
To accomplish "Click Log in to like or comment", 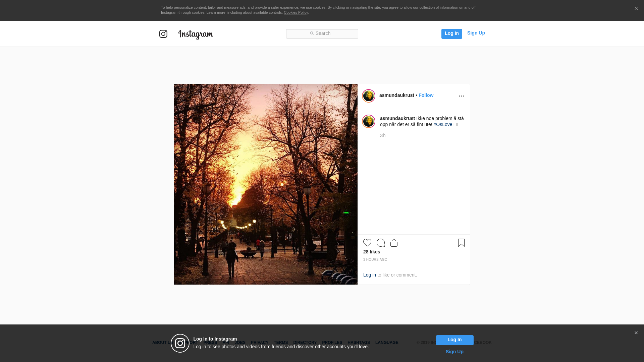I will tap(369, 275).
